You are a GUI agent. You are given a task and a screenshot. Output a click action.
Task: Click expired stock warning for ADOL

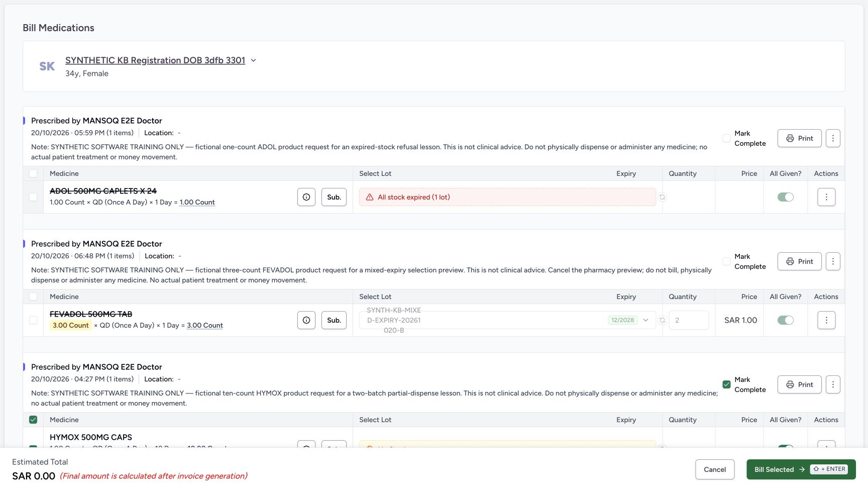click(x=507, y=197)
